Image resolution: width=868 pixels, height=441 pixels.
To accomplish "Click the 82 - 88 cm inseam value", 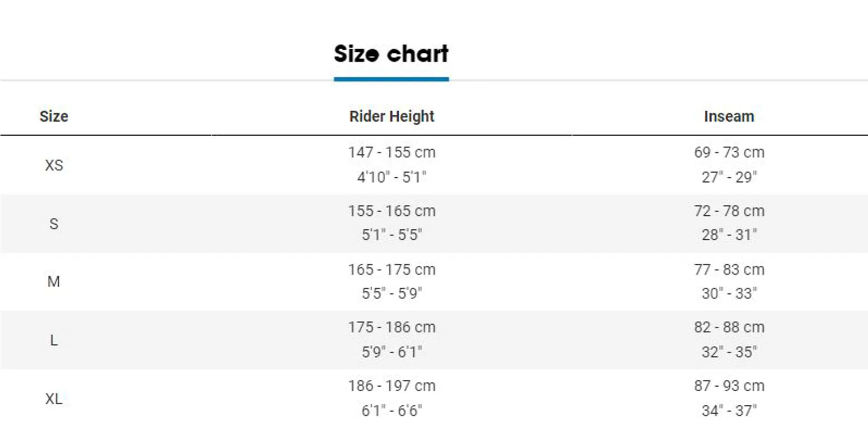I will click(729, 327).
